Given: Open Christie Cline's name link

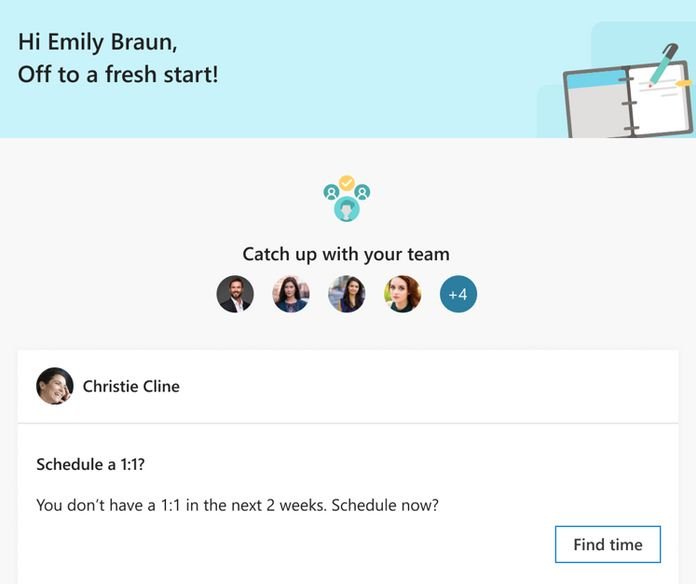Looking at the screenshot, I should [131, 386].
